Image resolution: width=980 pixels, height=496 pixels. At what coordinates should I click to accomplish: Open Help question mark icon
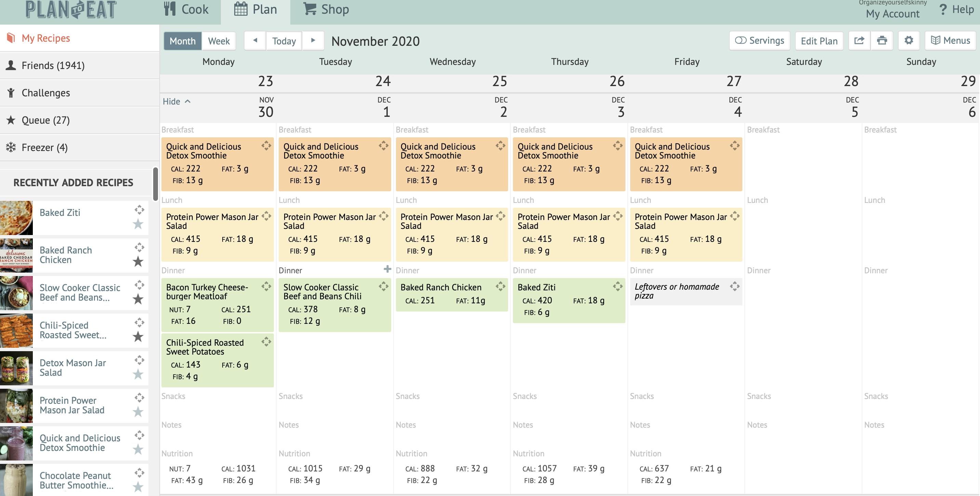(943, 9)
